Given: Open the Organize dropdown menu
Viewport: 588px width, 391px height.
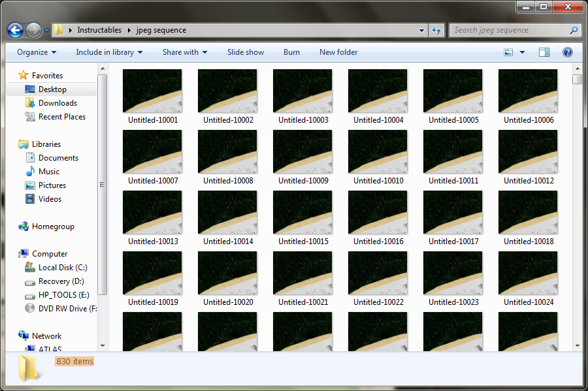Looking at the screenshot, I should (36, 52).
